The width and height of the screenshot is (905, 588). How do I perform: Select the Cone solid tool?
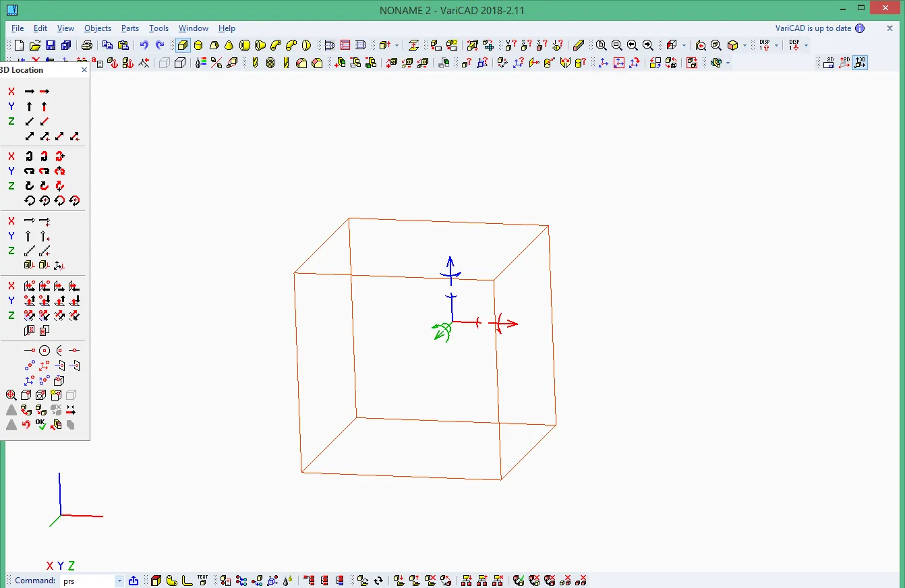click(229, 45)
